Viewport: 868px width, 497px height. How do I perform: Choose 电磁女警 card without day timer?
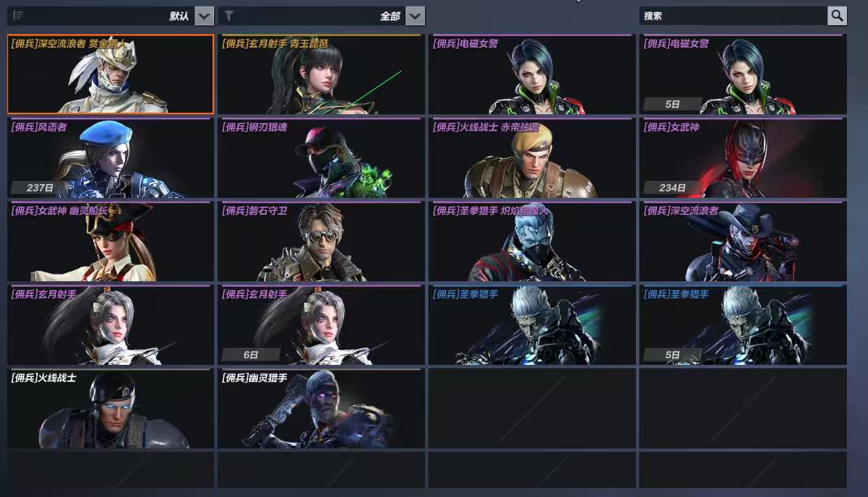point(532,74)
